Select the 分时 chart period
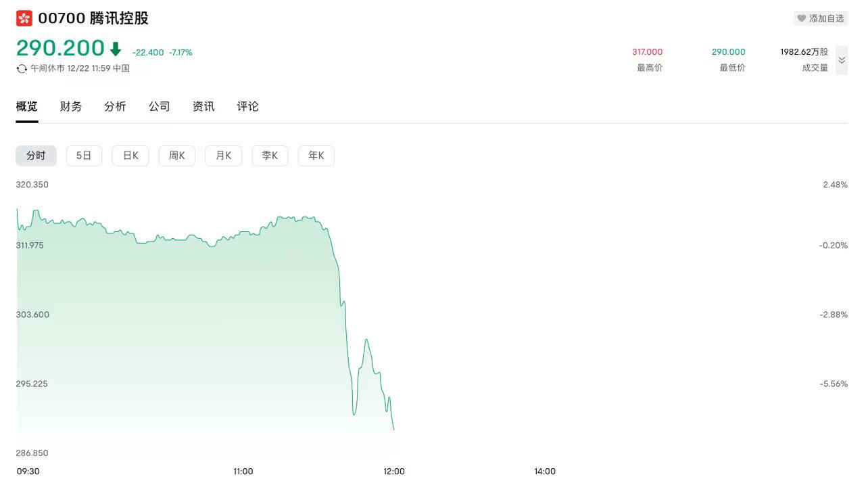Viewport: 868px width, 481px height. (x=37, y=156)
